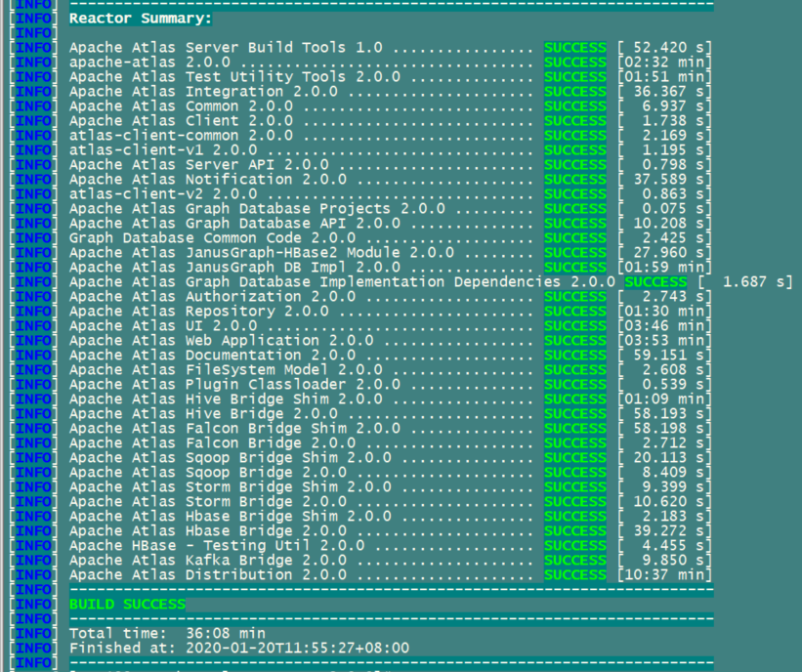Click the '[10:37 min]' duration for Distribution
Screen dimensions: 802x672
[664, 575]
